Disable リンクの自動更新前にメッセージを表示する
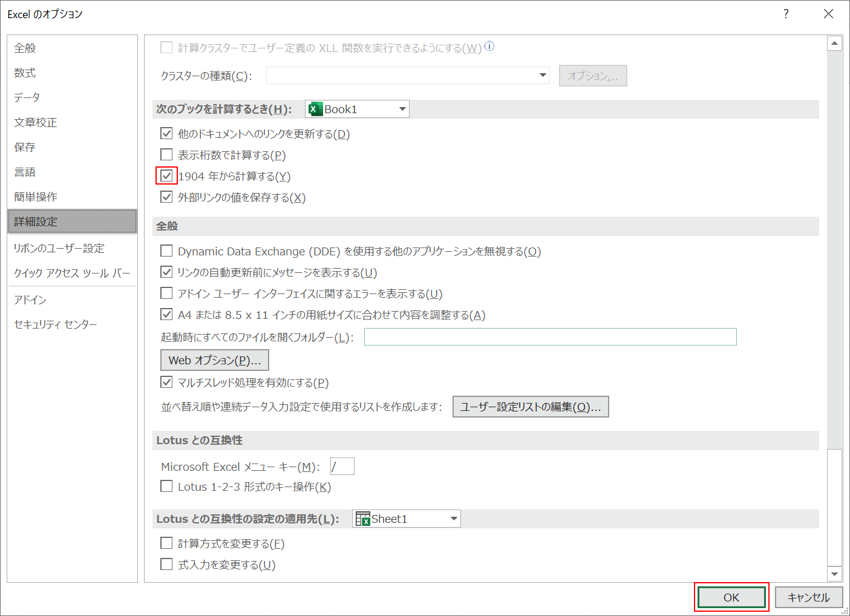Viewport: 850px width, 616px height. point(166,272)
